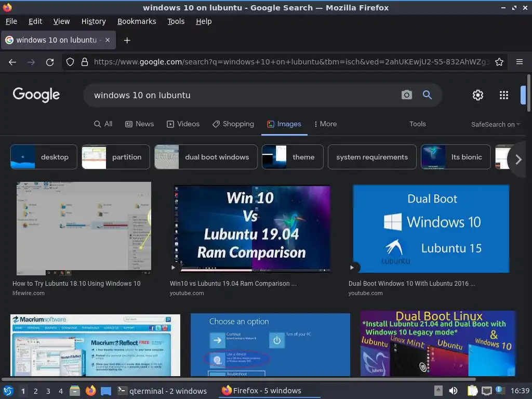Bookmark this page with the star icon
The width and height of the screenshot is (532, 399).
pyautogui.click(x=499, y=62)
